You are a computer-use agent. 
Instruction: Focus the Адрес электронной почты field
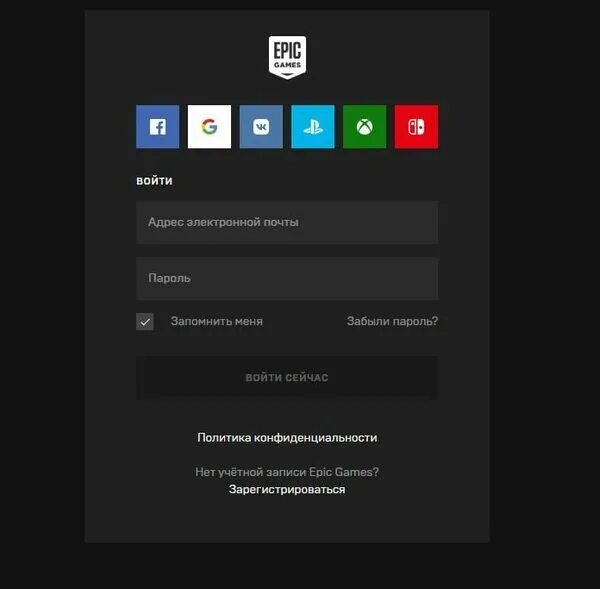[x=287, y=222]
